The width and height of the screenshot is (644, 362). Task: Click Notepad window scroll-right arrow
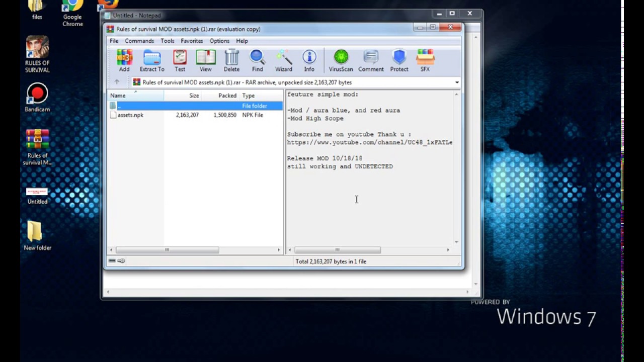click(x=467, y=292)
